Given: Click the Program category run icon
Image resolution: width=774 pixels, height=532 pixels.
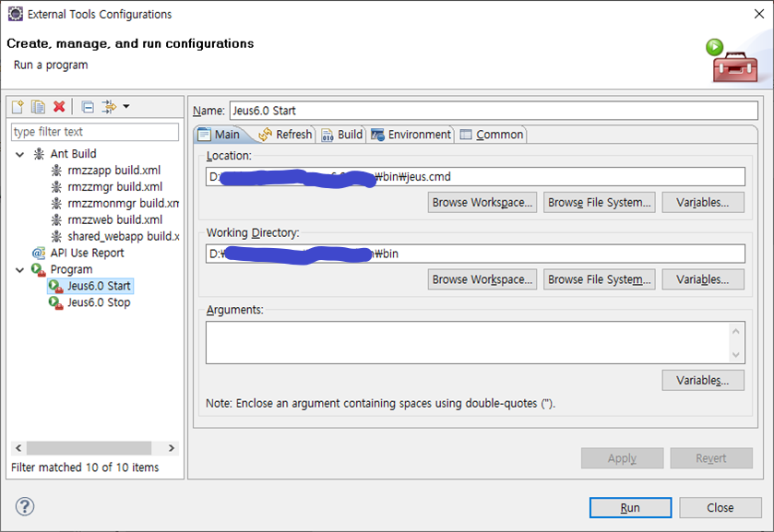Looking at the screenshot, I should (x=39, y=269).
